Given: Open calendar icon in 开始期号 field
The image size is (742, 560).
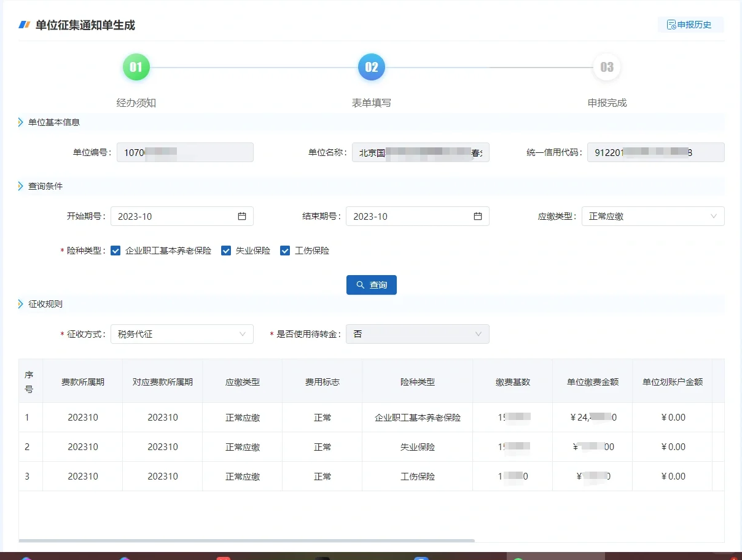Looking at the screenshot, I should point(242,216).
